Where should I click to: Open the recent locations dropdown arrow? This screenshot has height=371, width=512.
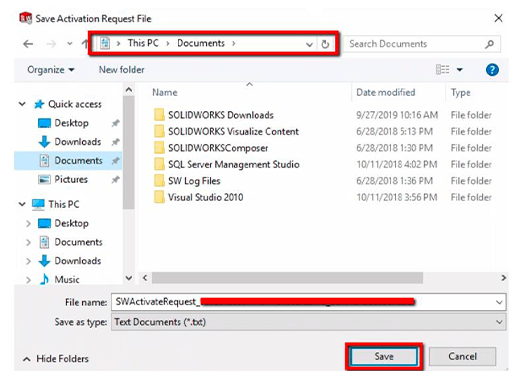point(70,44)
